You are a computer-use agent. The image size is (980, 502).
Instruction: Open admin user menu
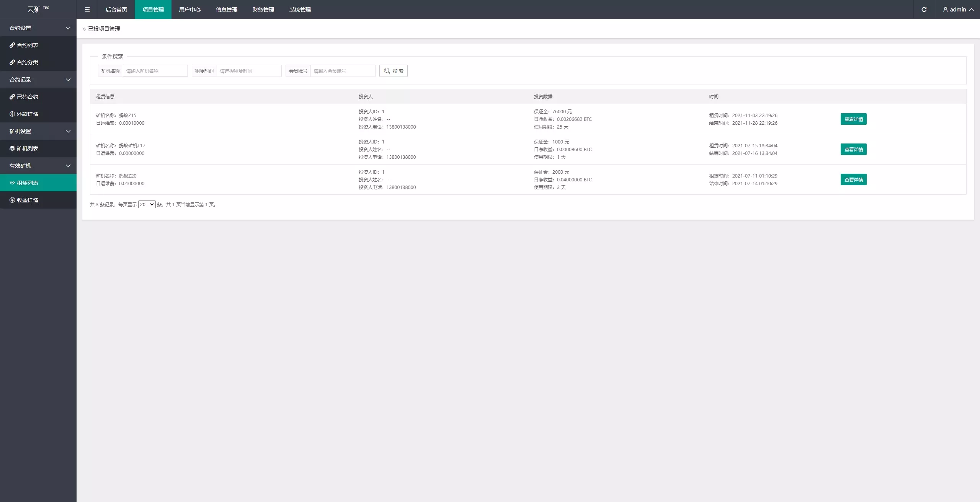tap(958, 10)
